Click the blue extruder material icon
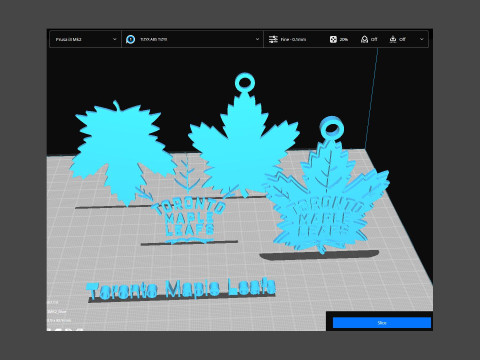Image resolution: width=480 pixels, height=360 pixels. pyautogui.click(x=131, y=39)
